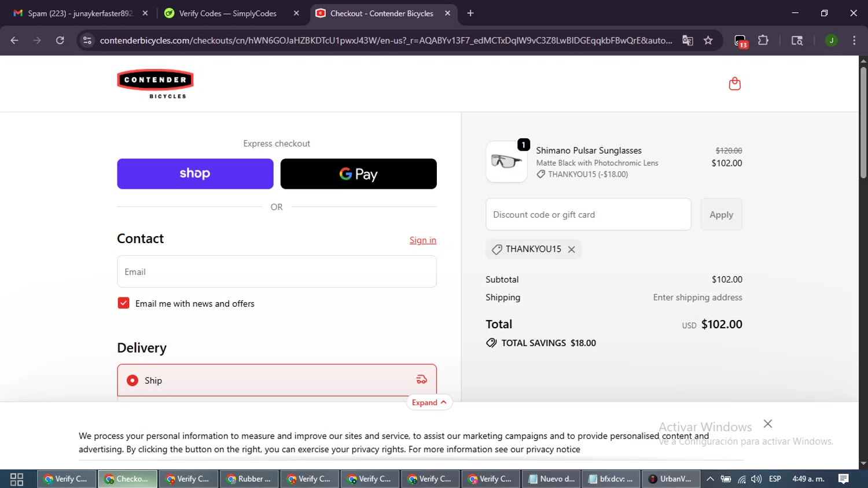Image resolution: width=868 pixels, height=488 pixels.
Task: Click the browser forward arrow
Action: 37,41
